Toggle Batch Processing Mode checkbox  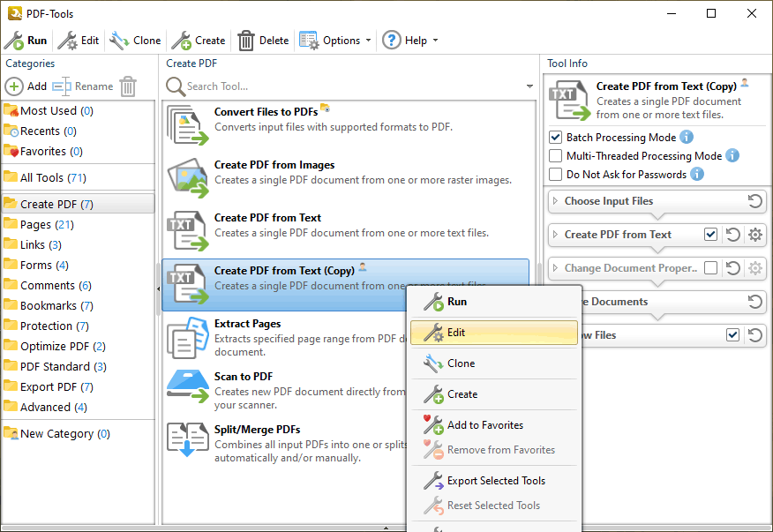coord(555,137)
